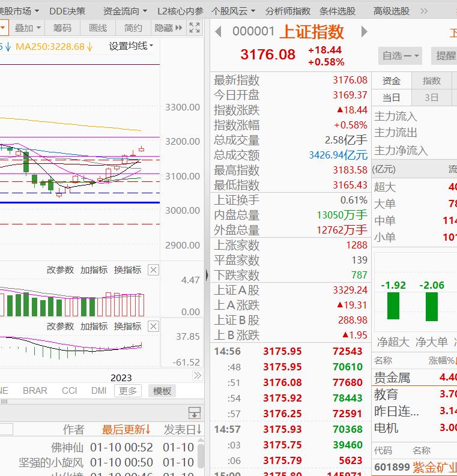Sort posts by 最后更新 column

(126, 429)
